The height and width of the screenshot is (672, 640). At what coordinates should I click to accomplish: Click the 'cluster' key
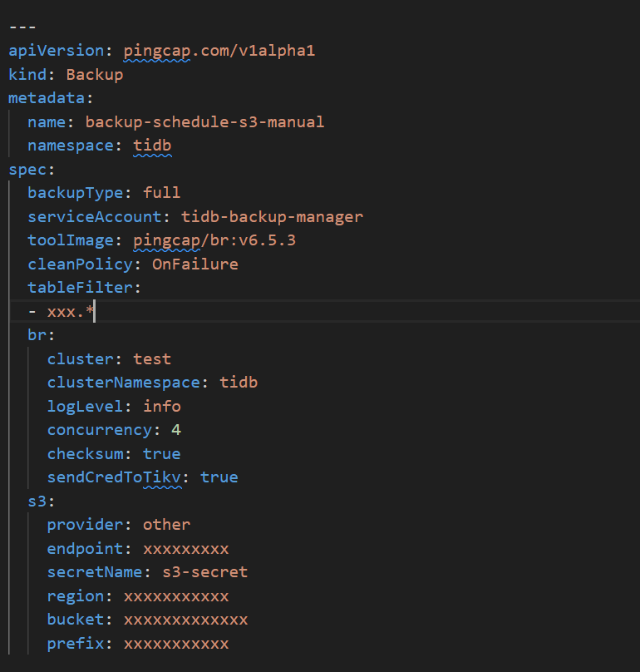pos(80,358)
